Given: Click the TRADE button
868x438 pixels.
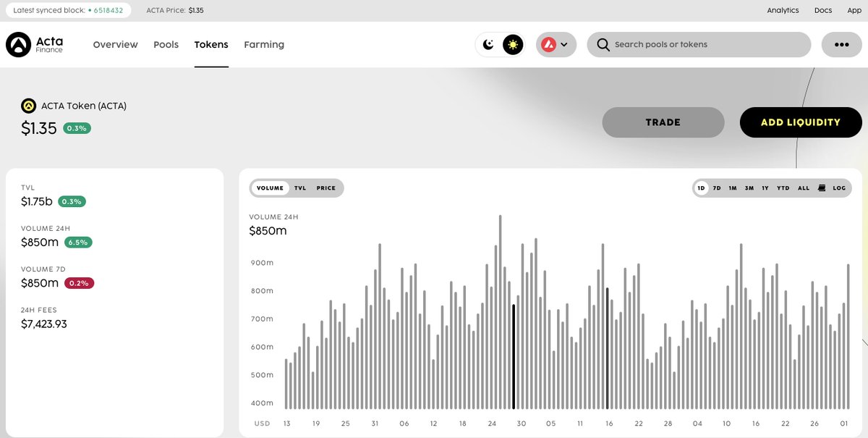Looking at the screenshot, I should pyautogui.click(x=663, y=122).
